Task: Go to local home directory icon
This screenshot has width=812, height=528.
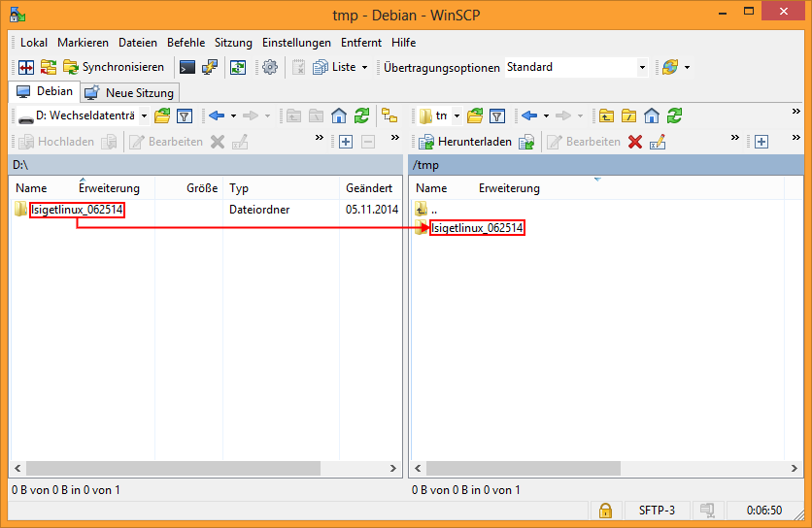Action: click(339, 115)
